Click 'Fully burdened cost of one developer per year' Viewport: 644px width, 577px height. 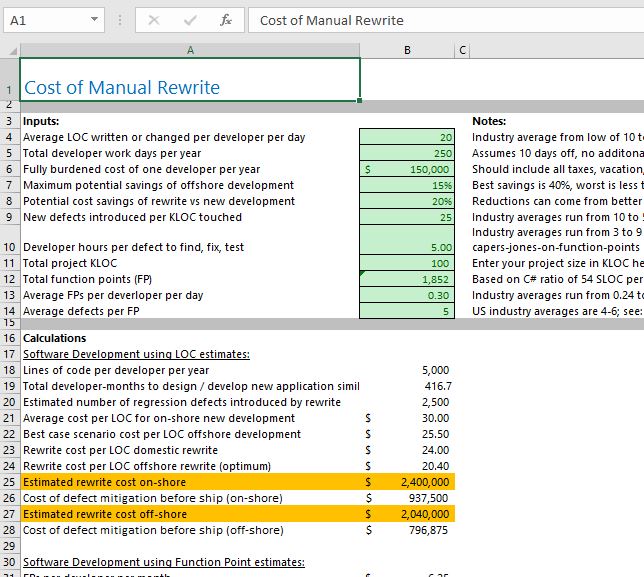pos(141,169)
